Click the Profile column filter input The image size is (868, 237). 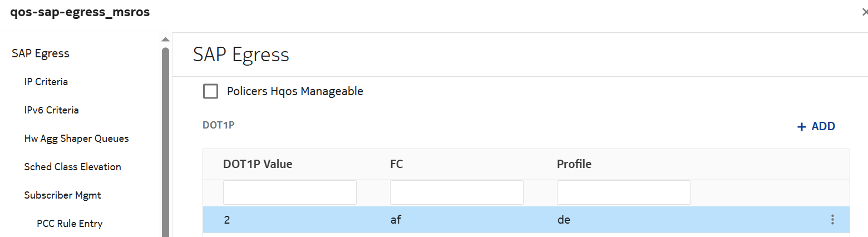coord(623,192)
